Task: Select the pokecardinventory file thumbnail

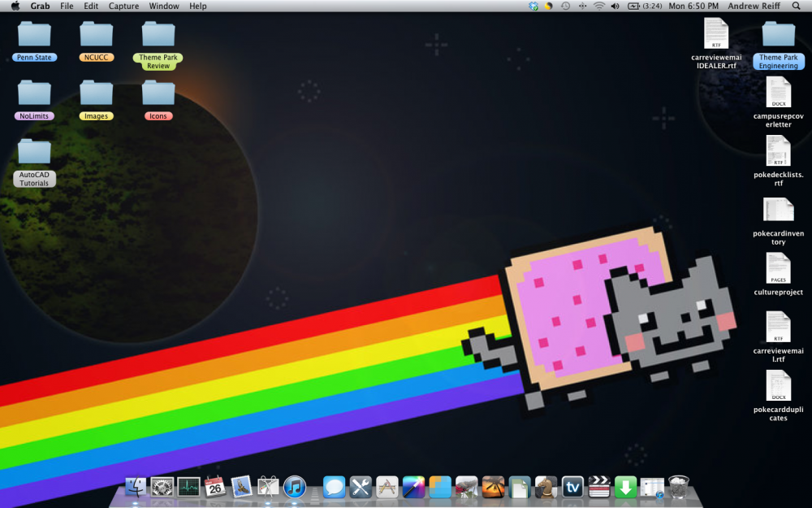Action: (x=778, y=210)
